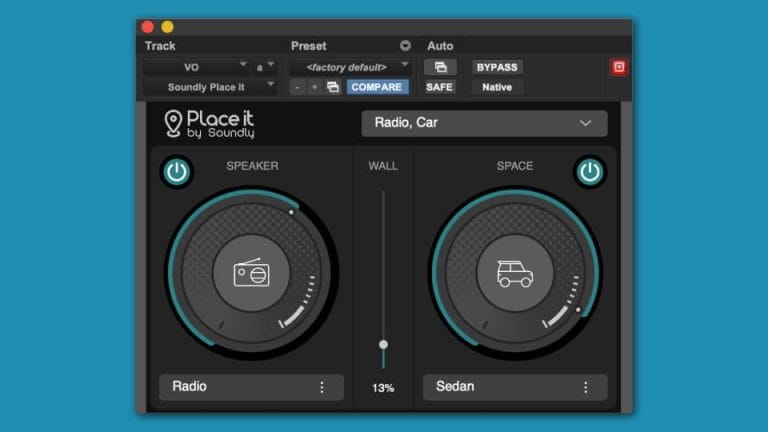Viewport: 768px width, 432px height.
Task: Click the SAFE button
Action: coord(440,87)
